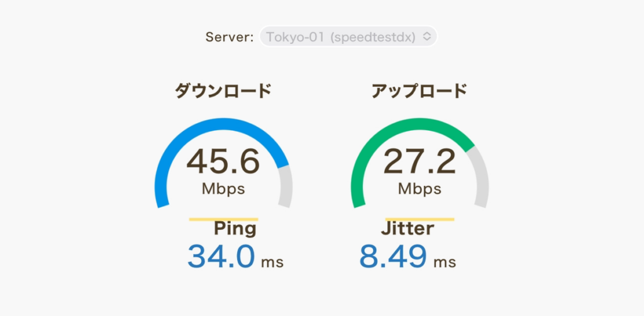The width and height of the screenshot is (644, 316).
Task: Click the yellow line above Jitter
Action: point(419,219)
